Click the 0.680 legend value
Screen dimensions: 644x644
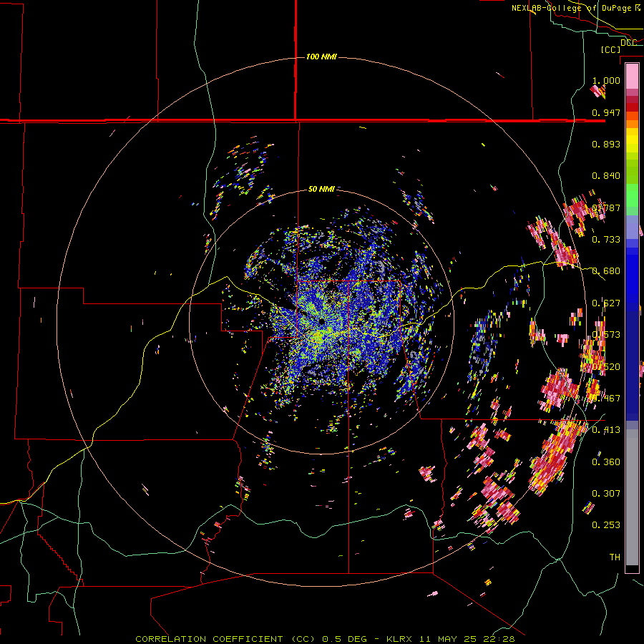606,271
